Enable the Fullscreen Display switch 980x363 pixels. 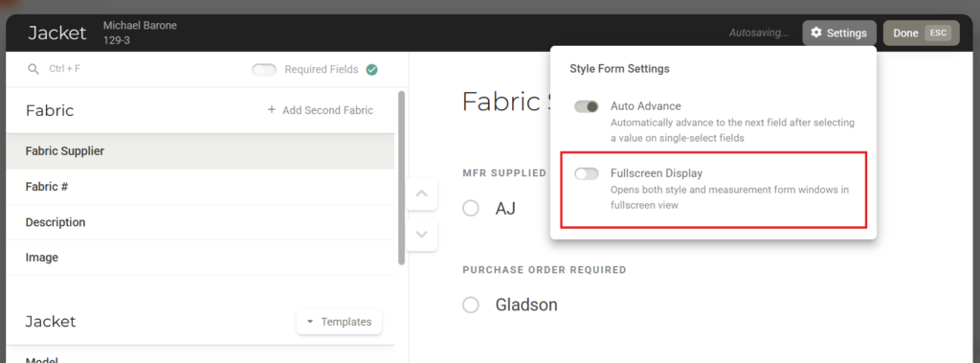point(587,173)
